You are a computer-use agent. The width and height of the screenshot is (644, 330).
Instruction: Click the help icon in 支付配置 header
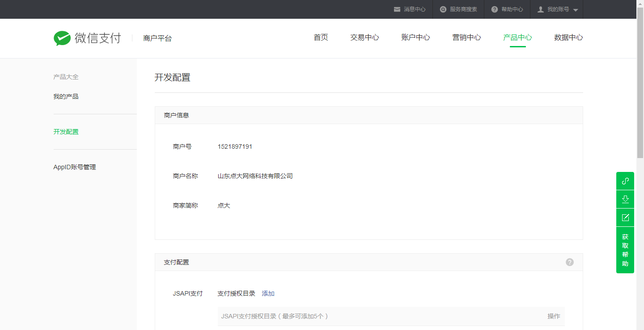(x=569, y=262)
